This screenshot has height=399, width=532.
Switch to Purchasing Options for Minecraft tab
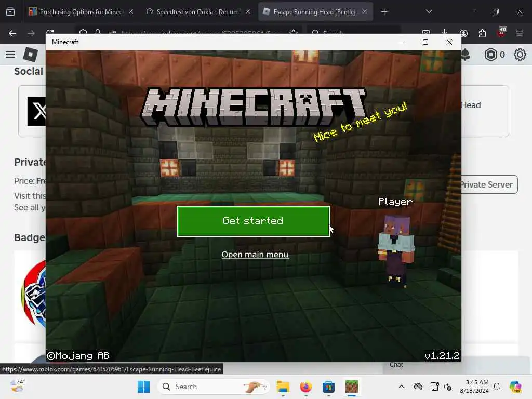point(82,12)
